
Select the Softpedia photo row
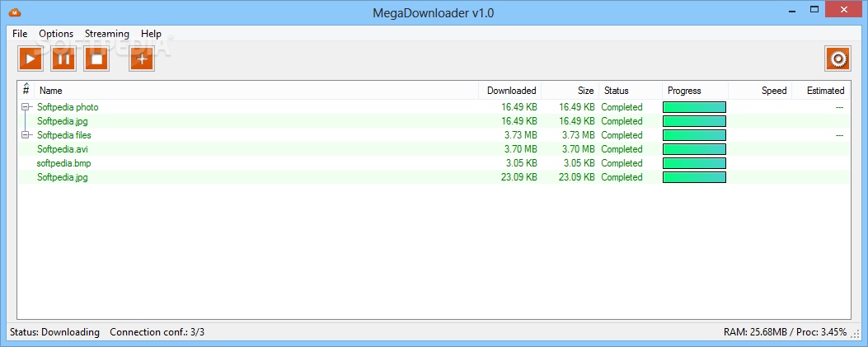point(434,107)
